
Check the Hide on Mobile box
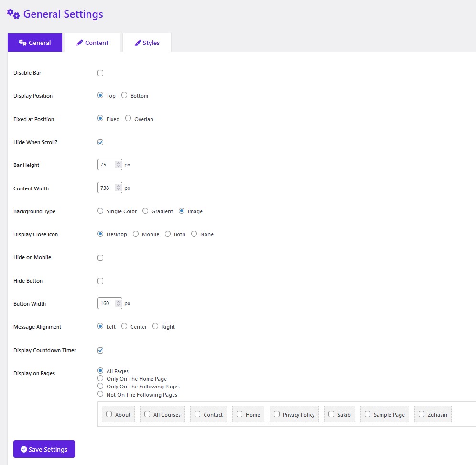pyautogui.click(x=100, y=258)
